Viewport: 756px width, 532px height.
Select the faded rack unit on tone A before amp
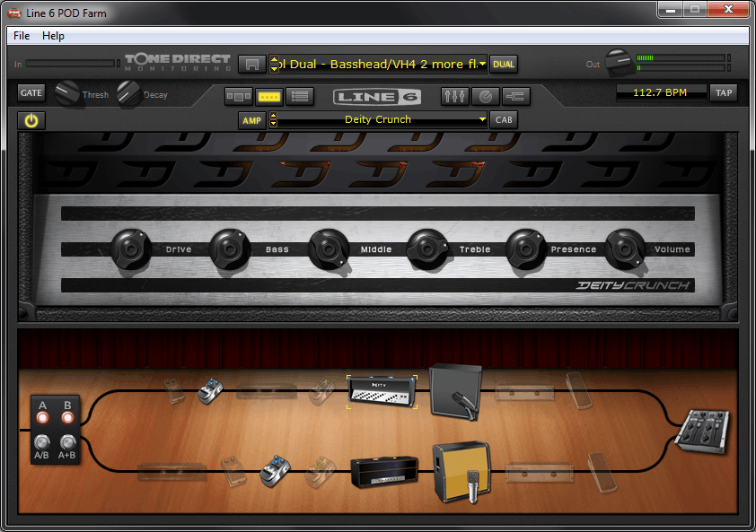pos(266,391)
